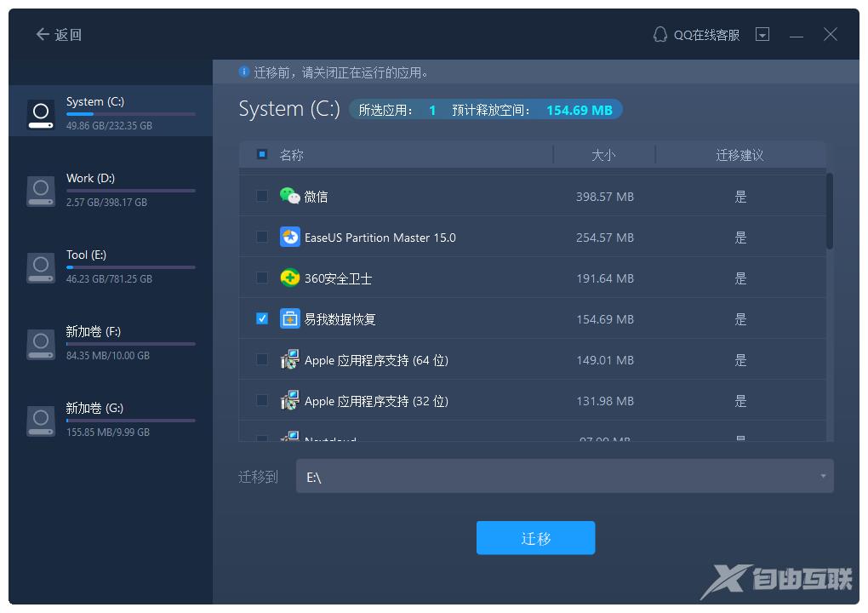
Task: Check the 360安全卫士 checkbox
Action: pyautogui.click(x=262, y=278)
